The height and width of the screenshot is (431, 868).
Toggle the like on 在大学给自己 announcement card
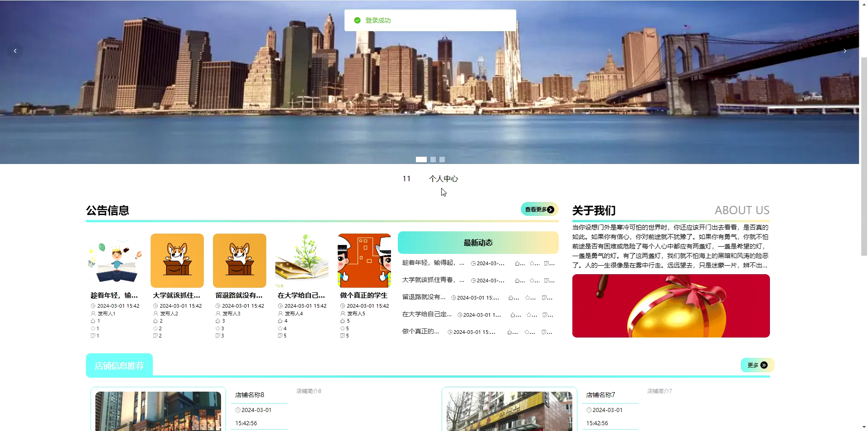[x=280, y=321]
